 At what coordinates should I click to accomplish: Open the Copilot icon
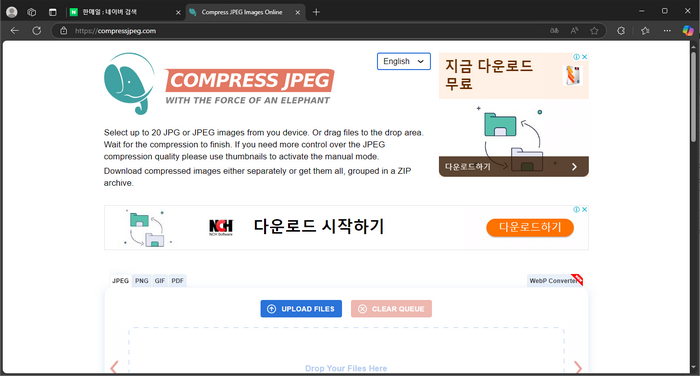(x=688, y=31)
